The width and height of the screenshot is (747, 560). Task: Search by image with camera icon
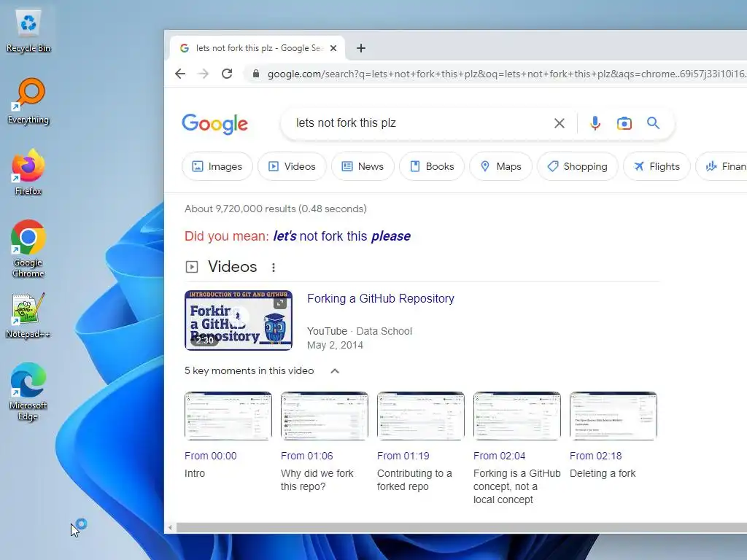click(624, 123)
